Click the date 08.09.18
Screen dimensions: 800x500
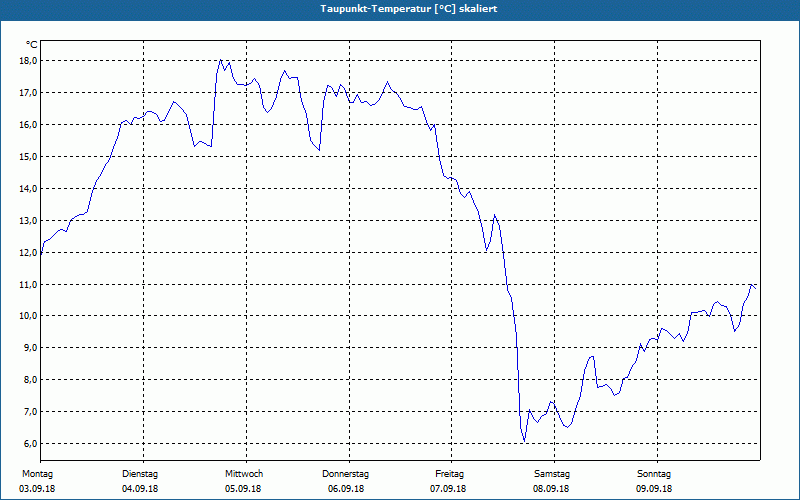[x=551, y=489]
